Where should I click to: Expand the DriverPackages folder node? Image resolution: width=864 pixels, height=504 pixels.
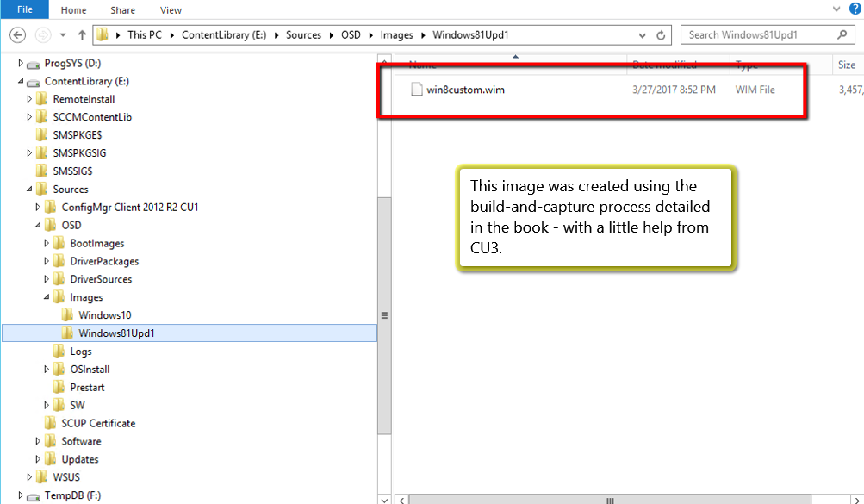click(47, 261)
